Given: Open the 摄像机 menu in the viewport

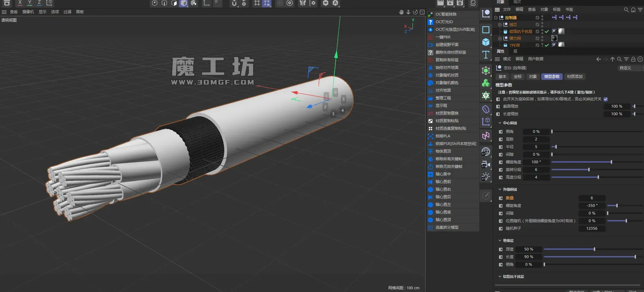Looking at the screenshot, I should (x=28, y=12).
